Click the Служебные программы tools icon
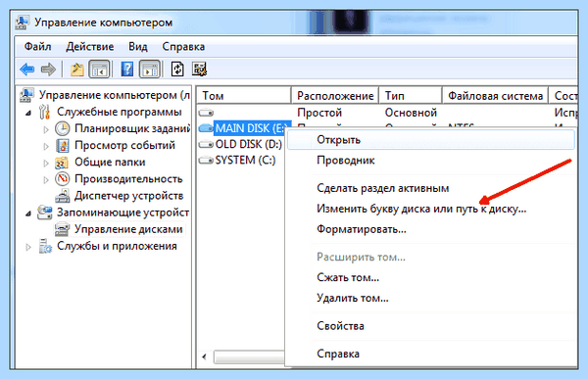This screenshot has height=379, width=588. [45, 112]
